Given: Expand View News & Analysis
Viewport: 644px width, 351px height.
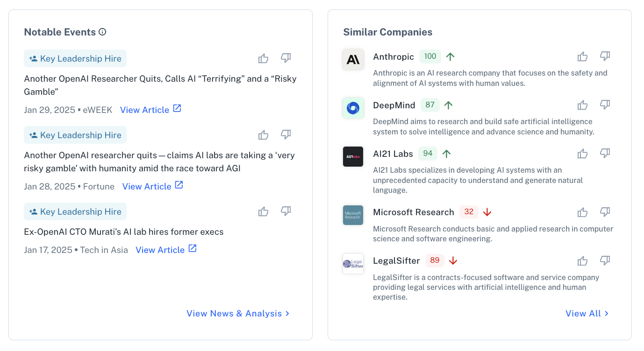Looking at the screenshot, I should (238, 313).
